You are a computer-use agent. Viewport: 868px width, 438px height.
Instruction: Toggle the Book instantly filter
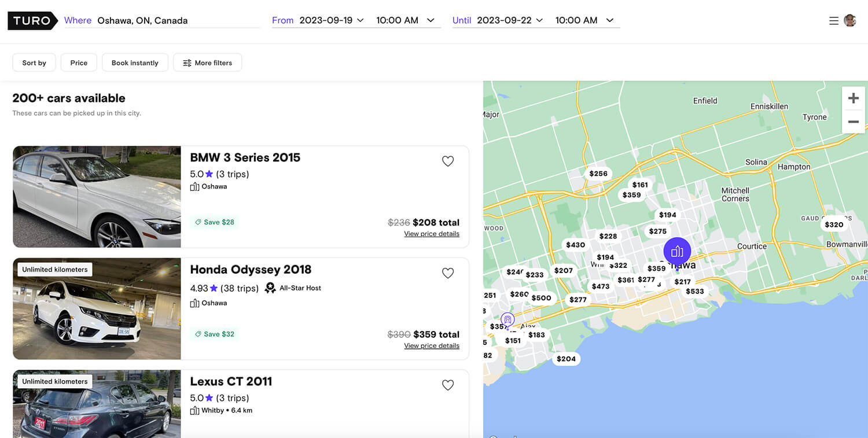(x=135, y=62)
